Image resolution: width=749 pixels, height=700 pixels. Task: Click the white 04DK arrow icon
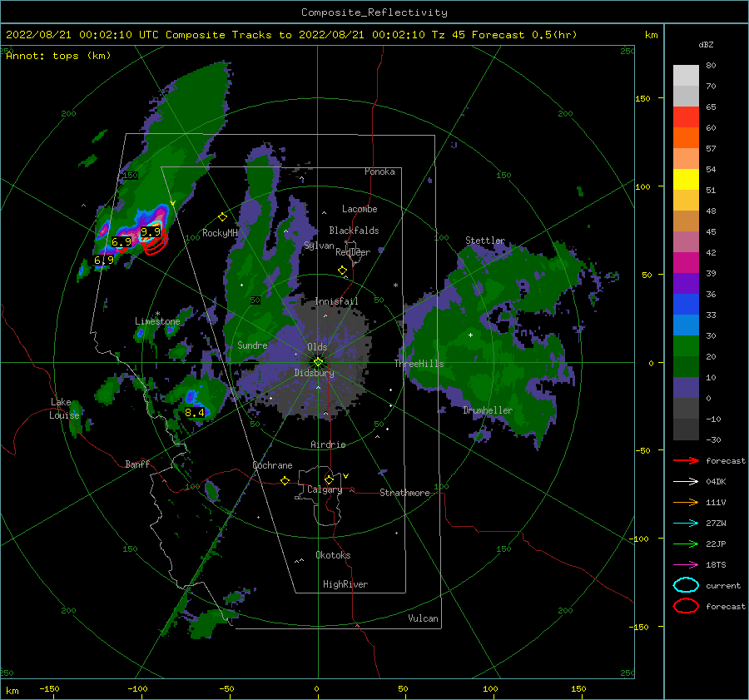(686, 481)
